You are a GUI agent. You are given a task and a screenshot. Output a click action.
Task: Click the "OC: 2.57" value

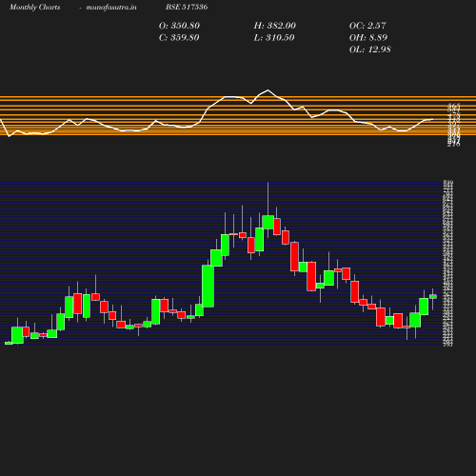coord(367,26)
